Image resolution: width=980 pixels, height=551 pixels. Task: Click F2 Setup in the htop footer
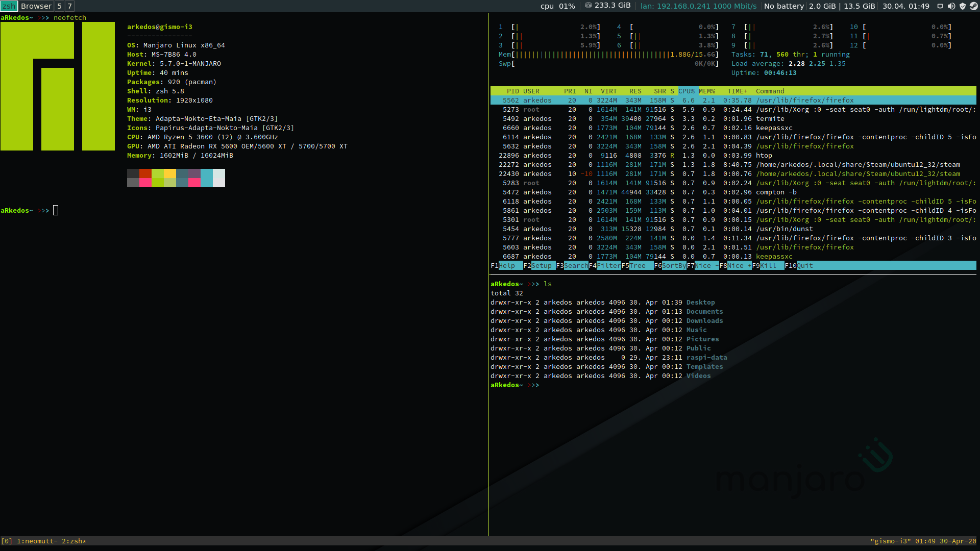tap(541, 266)
